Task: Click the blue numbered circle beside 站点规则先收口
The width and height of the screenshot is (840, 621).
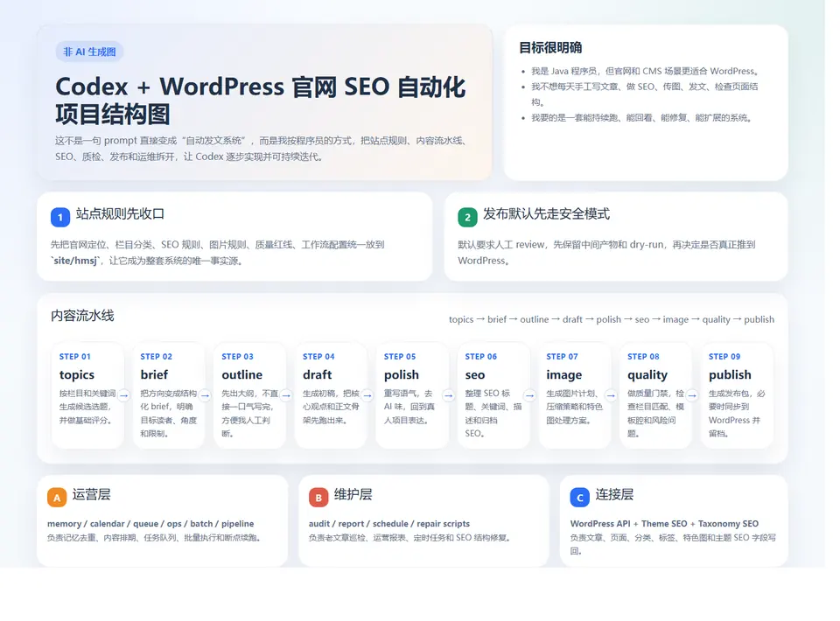Action: [x=59, y=217]
